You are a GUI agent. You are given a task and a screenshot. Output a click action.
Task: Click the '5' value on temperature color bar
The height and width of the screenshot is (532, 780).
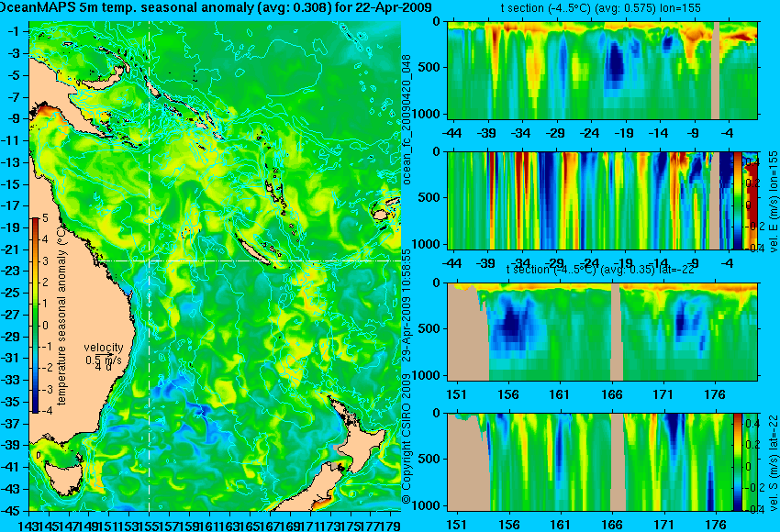click(x=45, y=217)
